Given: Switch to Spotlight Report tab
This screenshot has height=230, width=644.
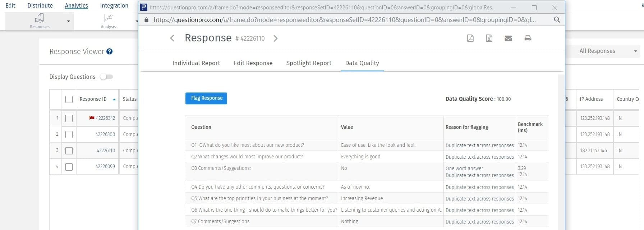Looking at the screenshot, I should (309, 63).
